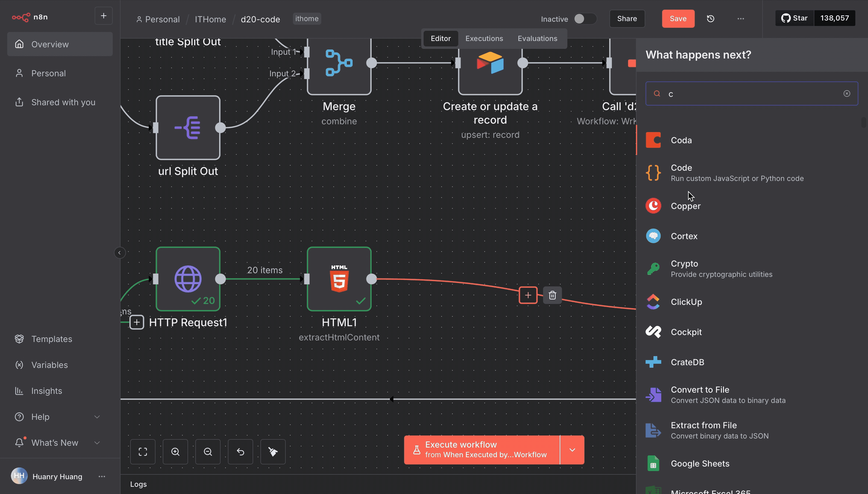Click the undo canvas button
This screenshot has width=868, height=494.
241,451
